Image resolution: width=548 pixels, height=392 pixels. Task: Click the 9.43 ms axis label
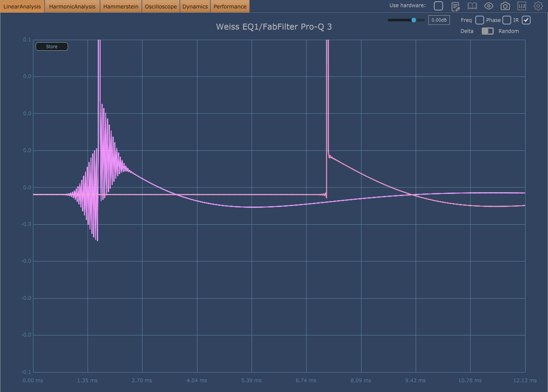coord(416,380)
